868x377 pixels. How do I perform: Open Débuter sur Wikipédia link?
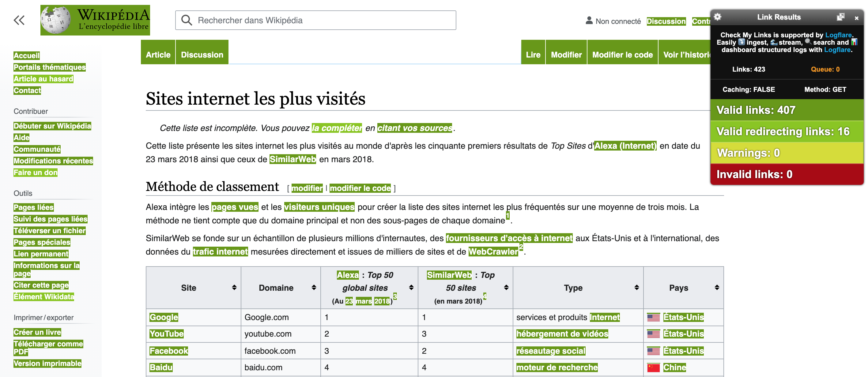(x=52, y=126)
